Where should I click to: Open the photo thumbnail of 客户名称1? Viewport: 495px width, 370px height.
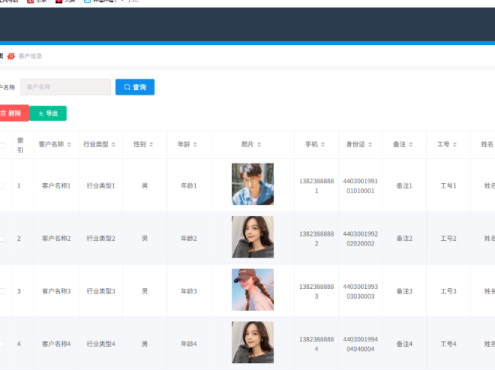coord(253,184)
